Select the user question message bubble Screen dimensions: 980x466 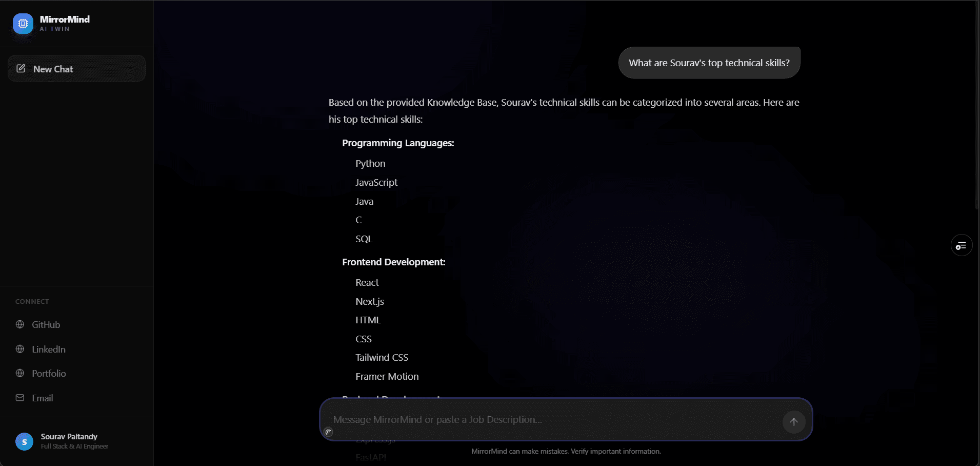(x=709, y=63)
